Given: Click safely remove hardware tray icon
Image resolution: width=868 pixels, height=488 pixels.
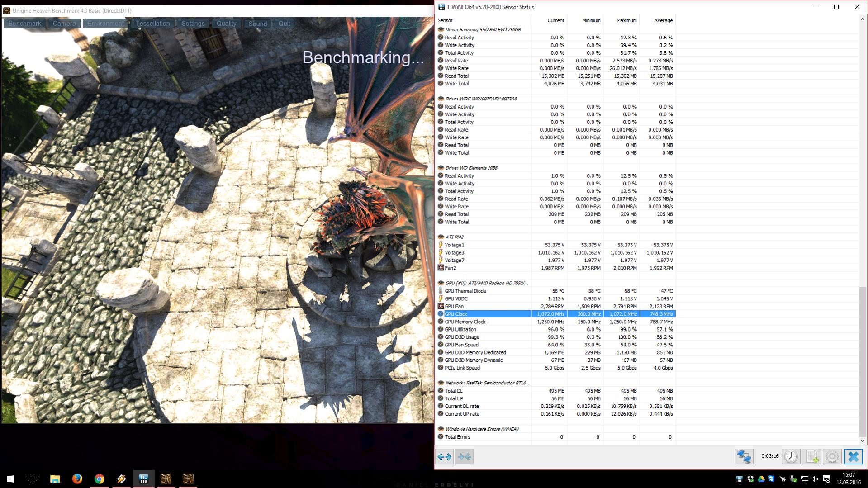Looking at the screenshot, I should click(793, 479).
